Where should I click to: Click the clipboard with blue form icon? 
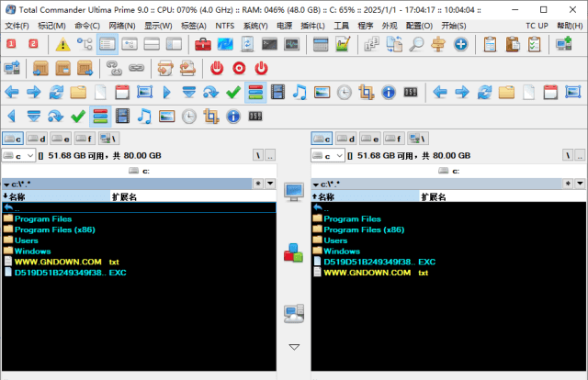click(490, 44)
